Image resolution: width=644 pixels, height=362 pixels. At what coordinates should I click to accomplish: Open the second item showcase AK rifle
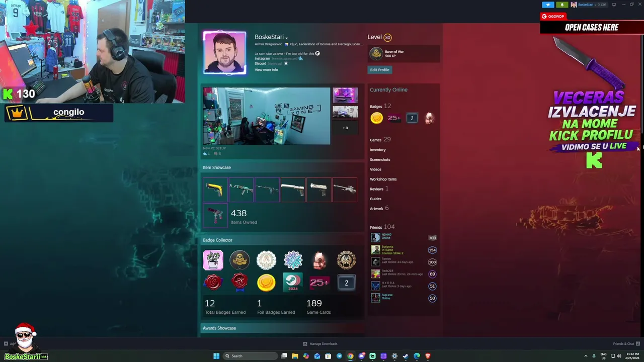pyautogui.click(x=242, y=190)
